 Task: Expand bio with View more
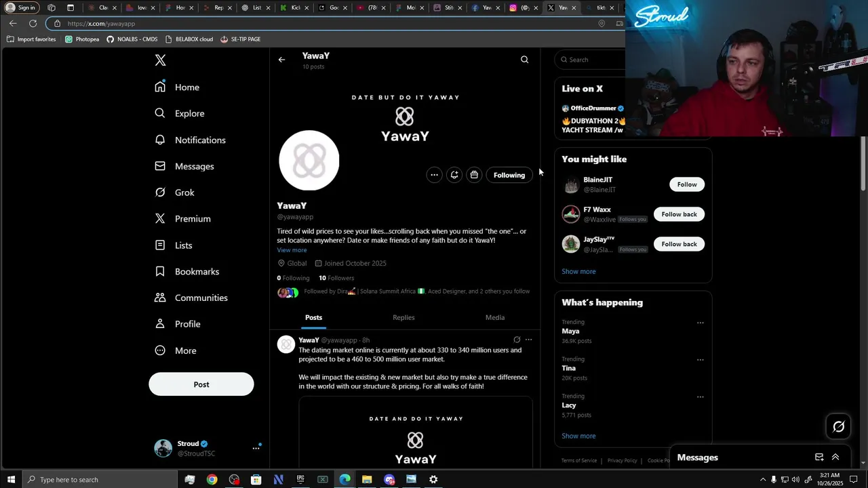coord(292,250)
